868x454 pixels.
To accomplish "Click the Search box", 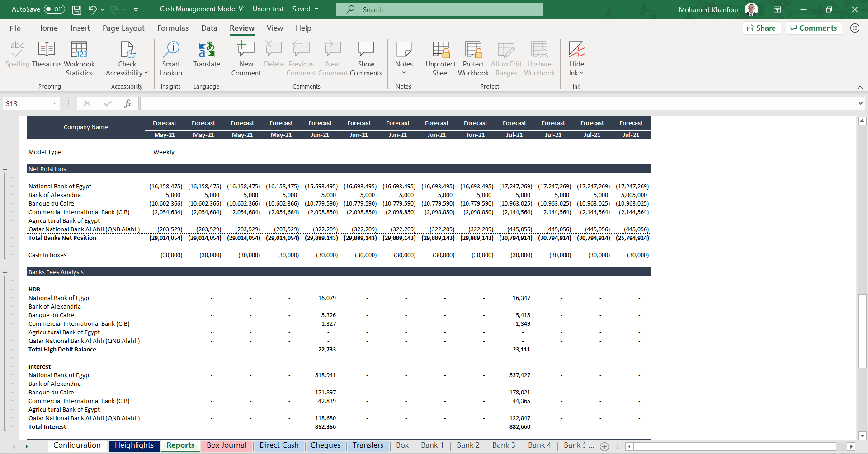I will [x=439, y=9].
